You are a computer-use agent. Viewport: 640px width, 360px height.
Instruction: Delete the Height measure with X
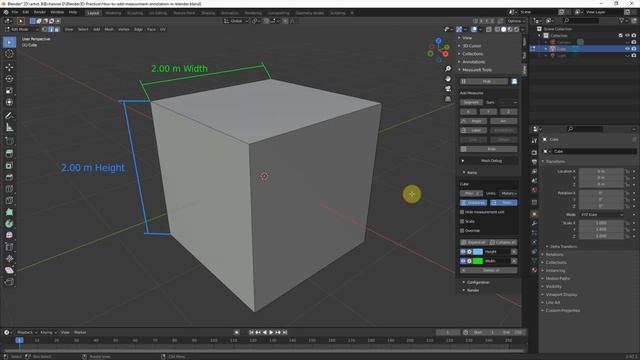pyautogui.click(x=514, y=252)
